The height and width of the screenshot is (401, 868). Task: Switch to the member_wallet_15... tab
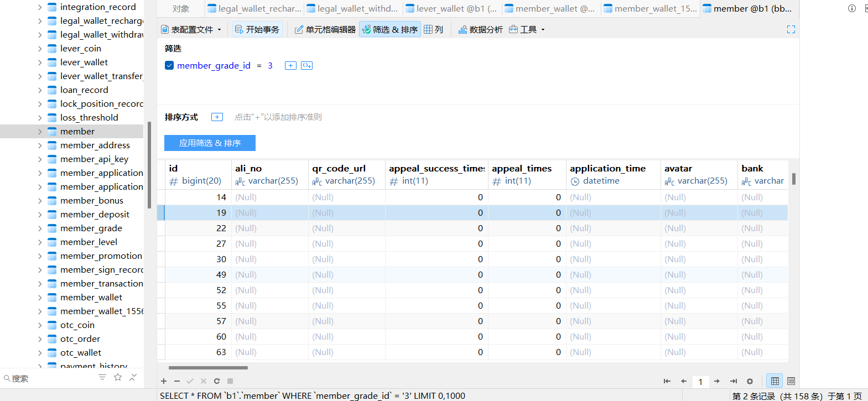(650, 8)
